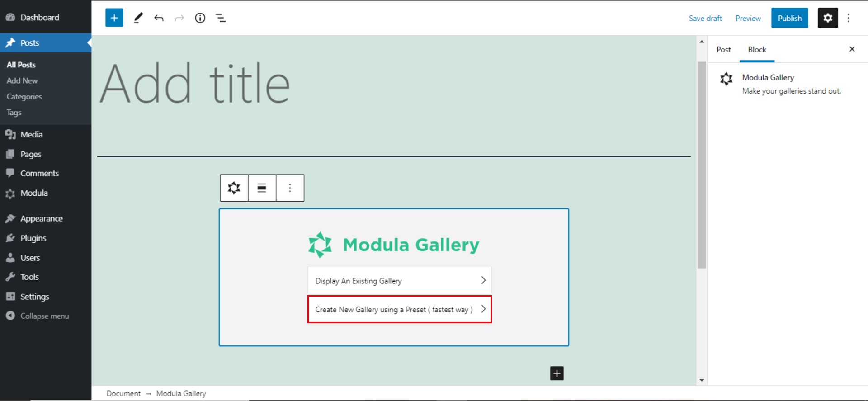Click the Publish button
Viewport: 868px width, 401px height.
(x=789, y=18)
